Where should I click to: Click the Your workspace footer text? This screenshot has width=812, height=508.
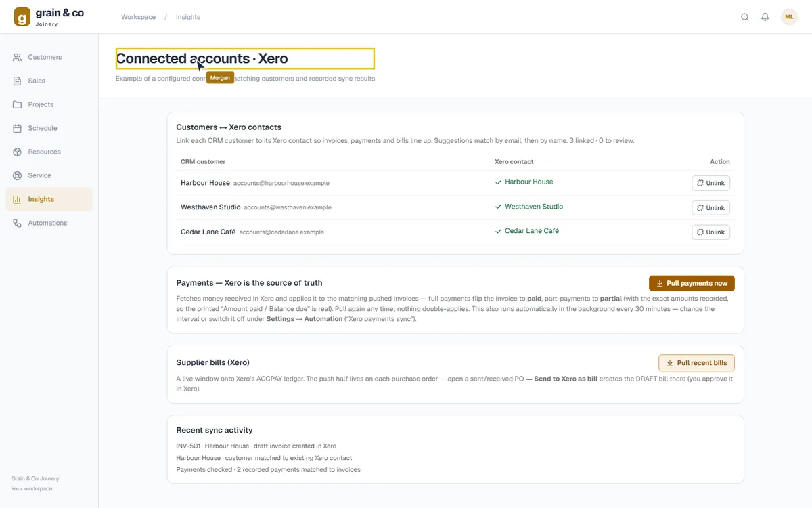tap(31, 489)
